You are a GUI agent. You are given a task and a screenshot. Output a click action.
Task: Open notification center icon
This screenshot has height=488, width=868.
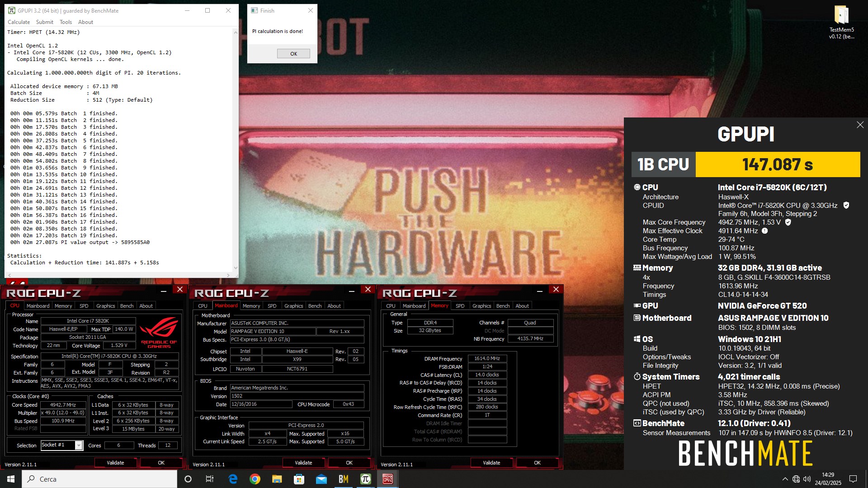click(x=853, y=479)
